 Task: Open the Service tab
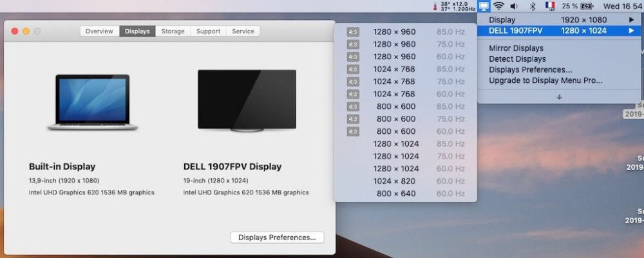pyautogui.click(x=243, y=31)
